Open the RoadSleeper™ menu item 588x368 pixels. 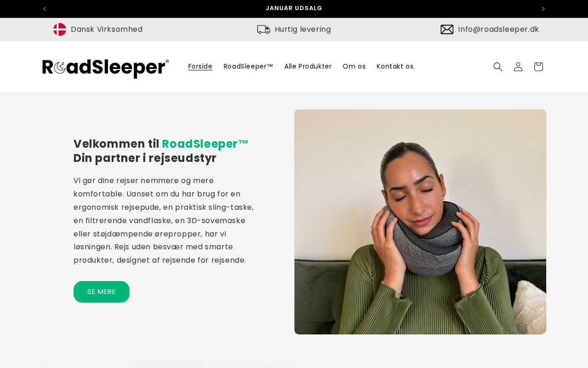point(249,66)
